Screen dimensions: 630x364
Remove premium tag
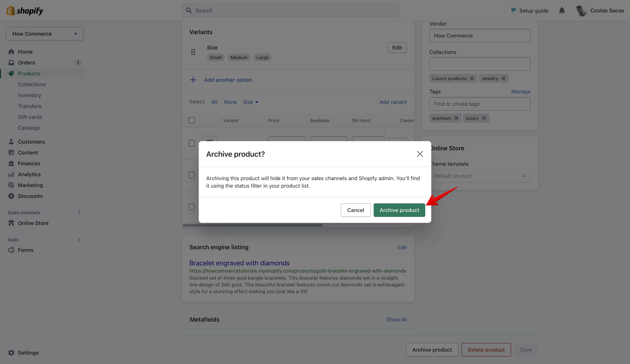(456, 118)
